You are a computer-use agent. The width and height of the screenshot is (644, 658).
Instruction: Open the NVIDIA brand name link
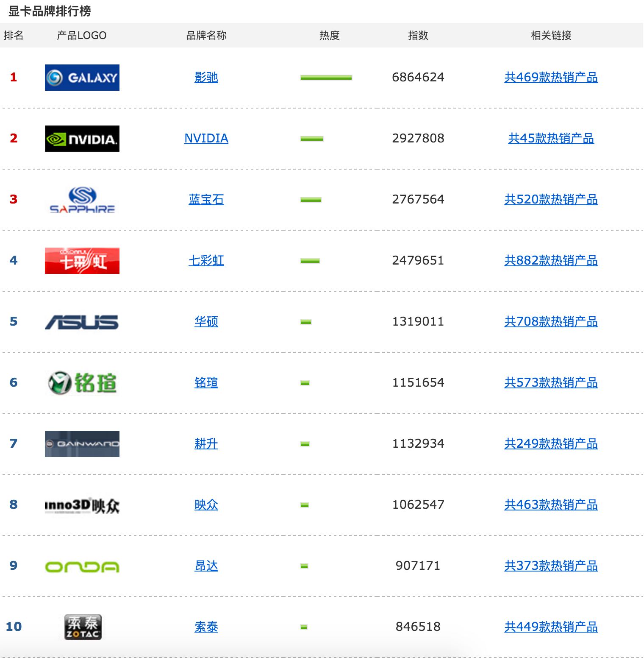coord(206,139)
